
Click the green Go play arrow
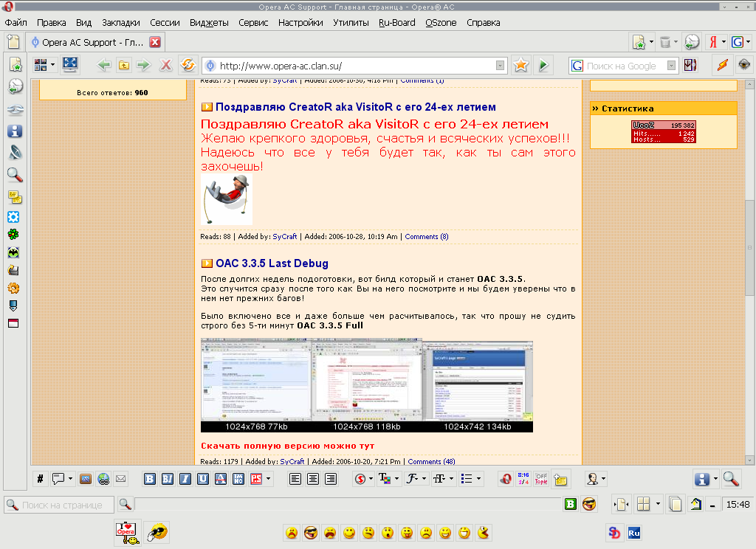coord(543,65)
